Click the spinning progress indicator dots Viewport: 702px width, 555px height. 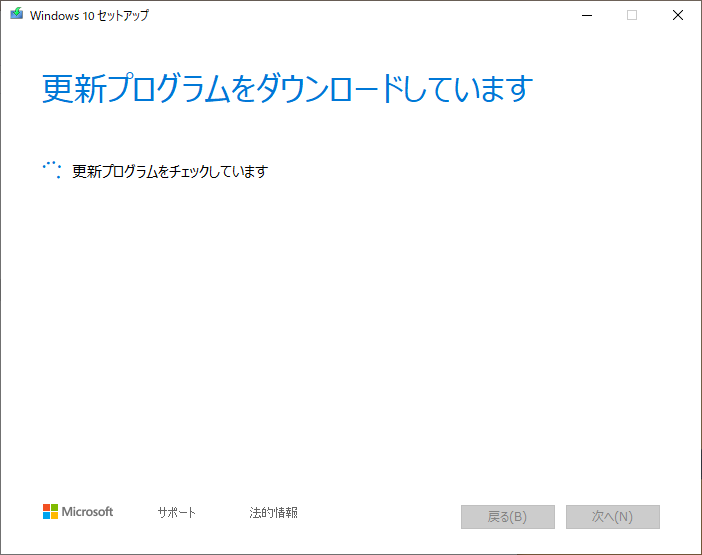[52, 170]
